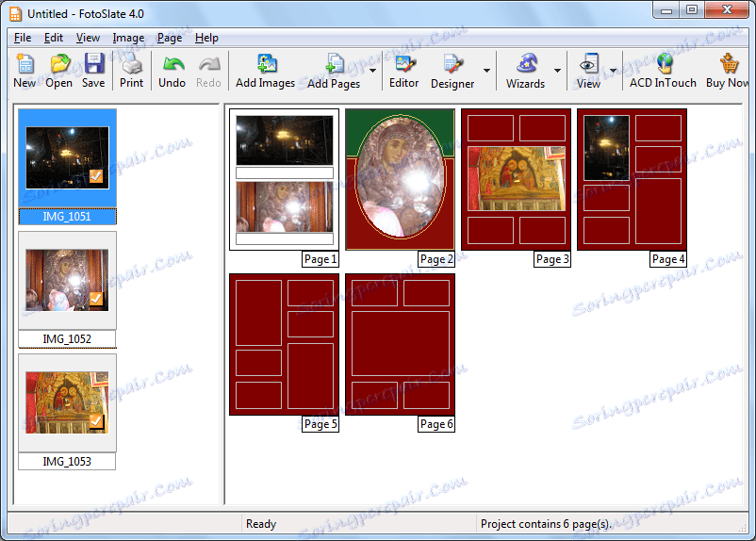Select the IMG_1051 image thumbnail
756x541 pixels.
click(68, 157)
